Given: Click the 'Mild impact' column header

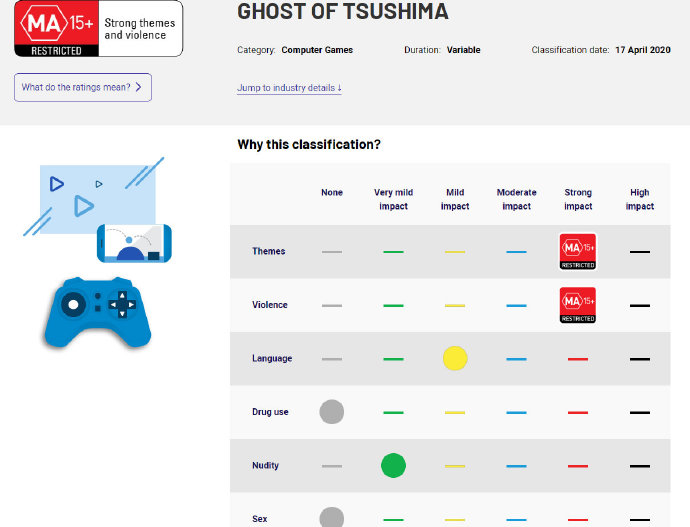Looking at the screenshot, I should pyautogui.click(x=455, y=199).
